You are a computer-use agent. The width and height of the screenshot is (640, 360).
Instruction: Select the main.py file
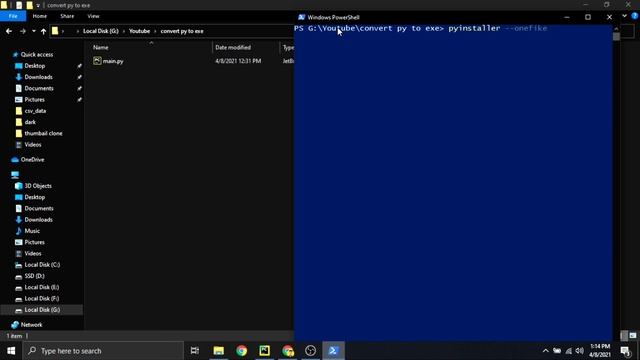pos(113,61)
